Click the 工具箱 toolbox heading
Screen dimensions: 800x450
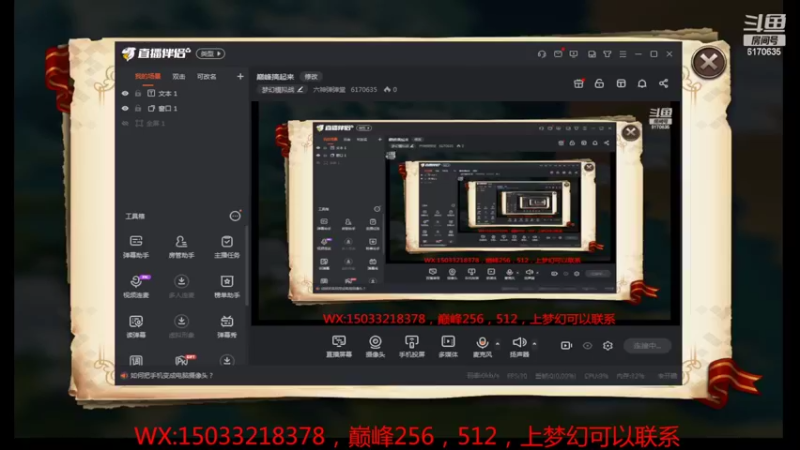(135, 216)
